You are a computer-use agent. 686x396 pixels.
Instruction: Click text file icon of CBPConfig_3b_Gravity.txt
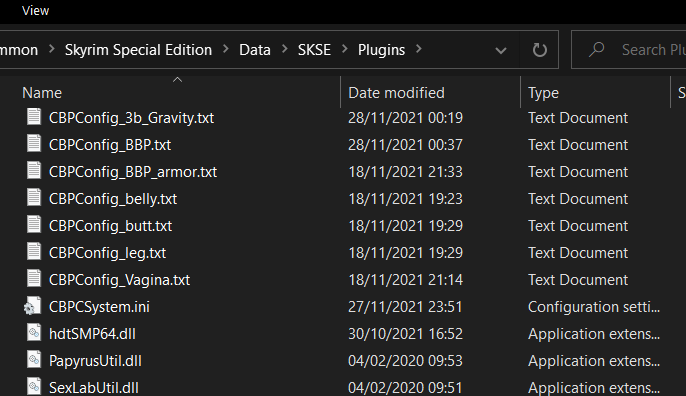[34, 117]
